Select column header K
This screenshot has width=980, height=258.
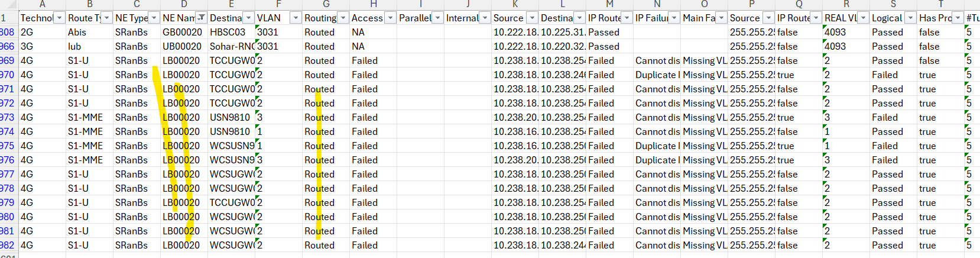515,4
